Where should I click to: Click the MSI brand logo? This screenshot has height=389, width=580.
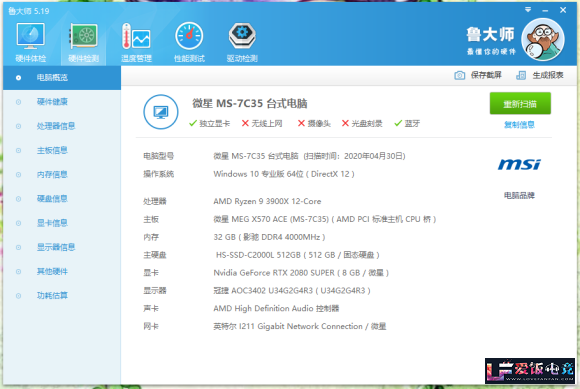[519, 164]
